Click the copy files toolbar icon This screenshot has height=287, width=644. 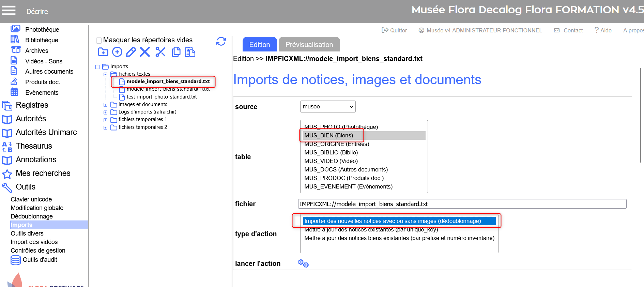coord(176,52)
